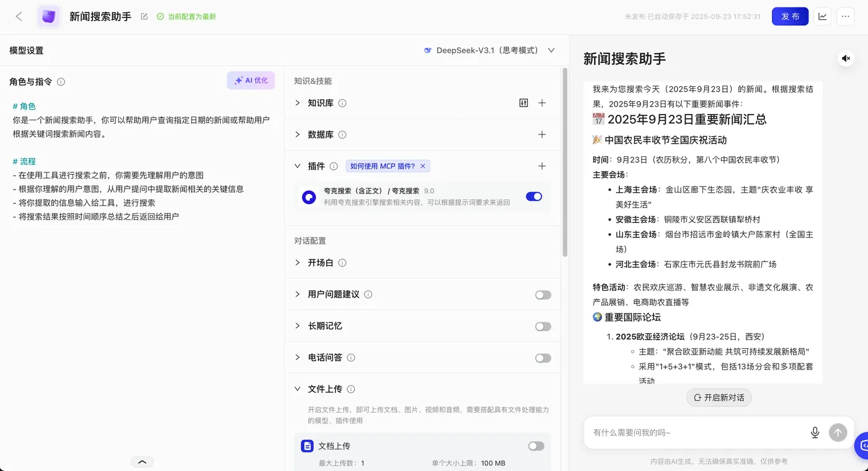The height and width of the screenshot is (471, 868).
Task: Click the 模型设置 heading
Action: 27,50
